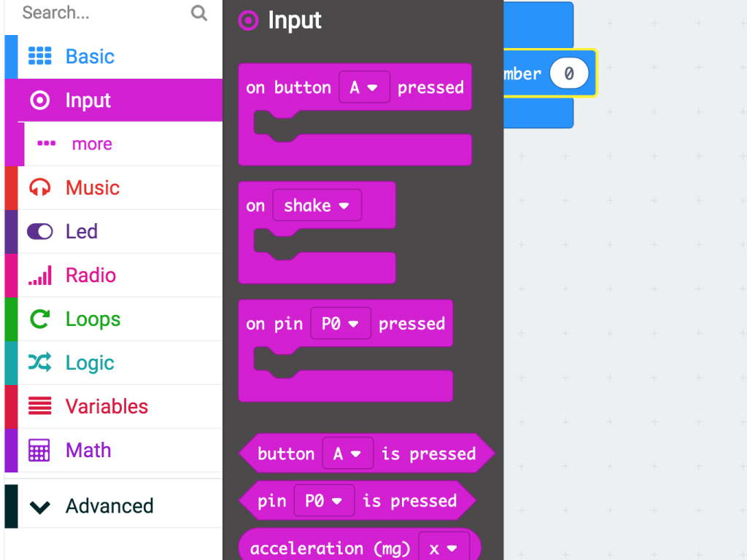
Task: Open the Variables category label
Action: coord(107,406)
